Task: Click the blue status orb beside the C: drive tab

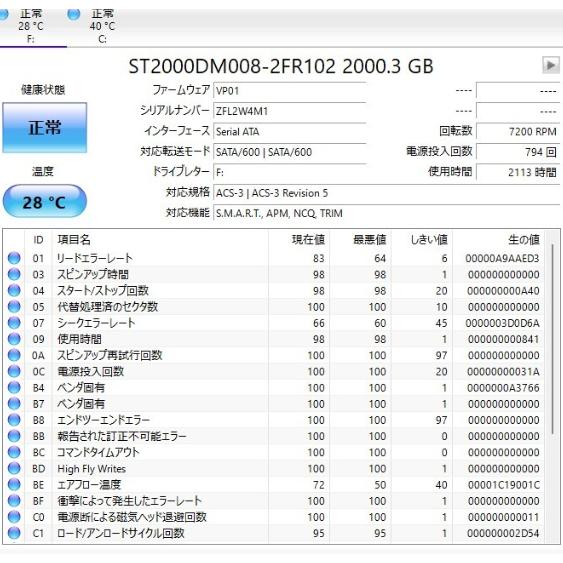Action: pos(74,14)
